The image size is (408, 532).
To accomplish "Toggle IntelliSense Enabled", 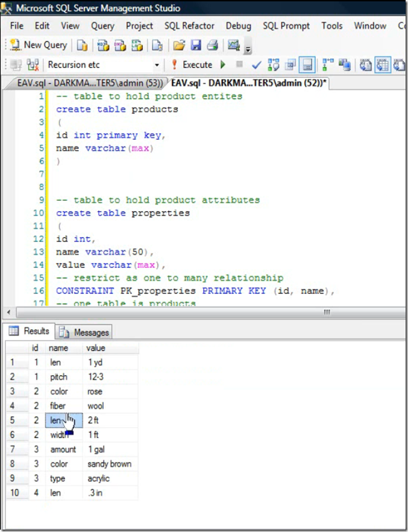I will [x=307, y=65].
